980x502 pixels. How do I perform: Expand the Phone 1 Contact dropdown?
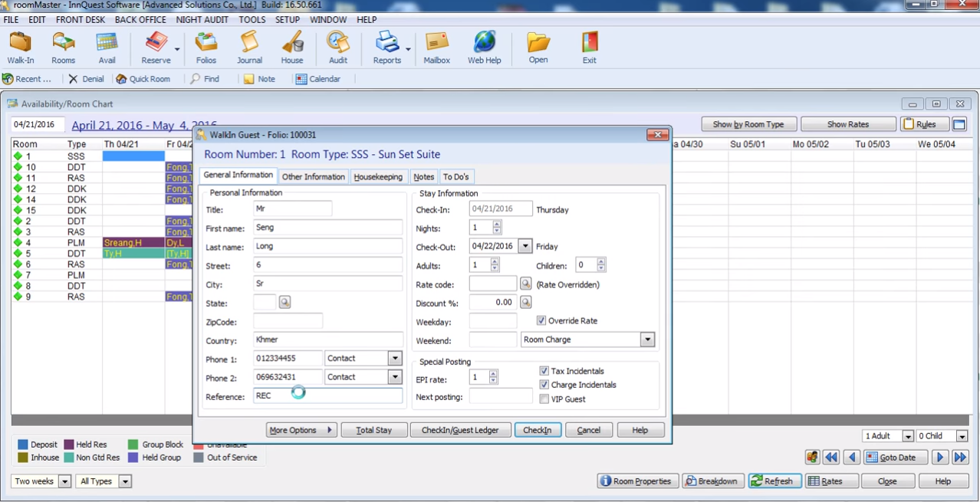click(395, 358)
